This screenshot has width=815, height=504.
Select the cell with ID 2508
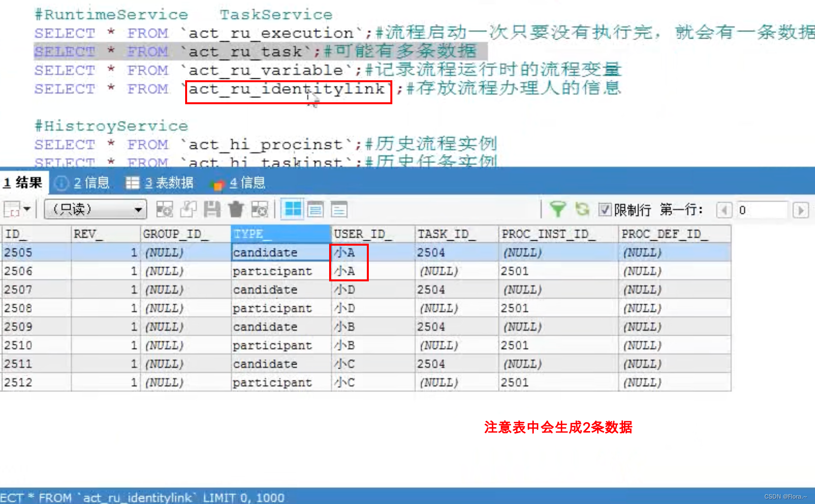[x=37, y=308]
